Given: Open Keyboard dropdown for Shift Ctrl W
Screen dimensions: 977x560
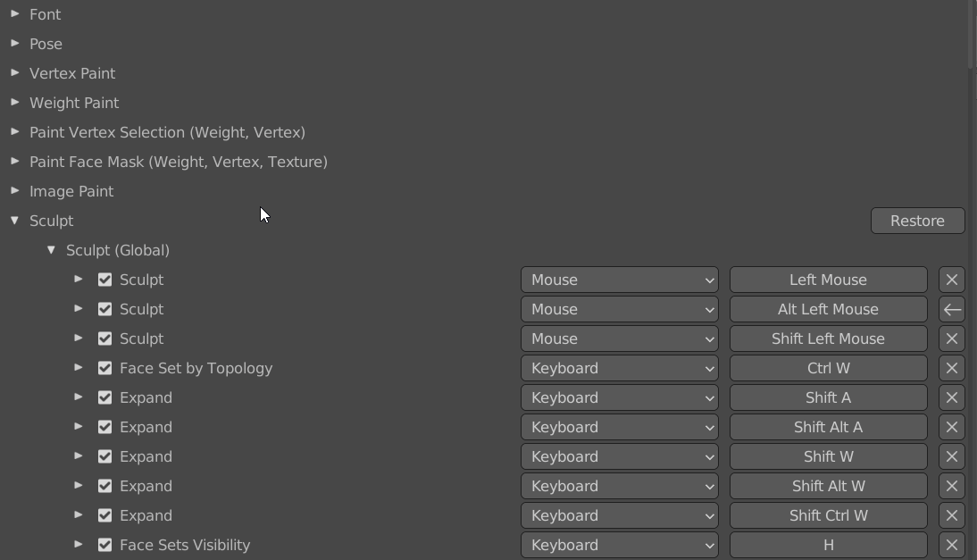Looking at the screenshot, I should click(620, 515).
